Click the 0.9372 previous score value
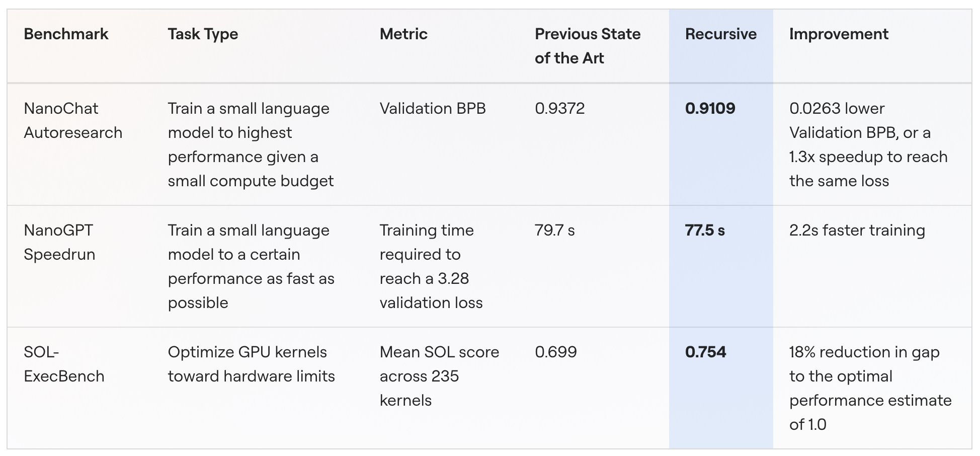980x456 pixels. pos(559,108)
